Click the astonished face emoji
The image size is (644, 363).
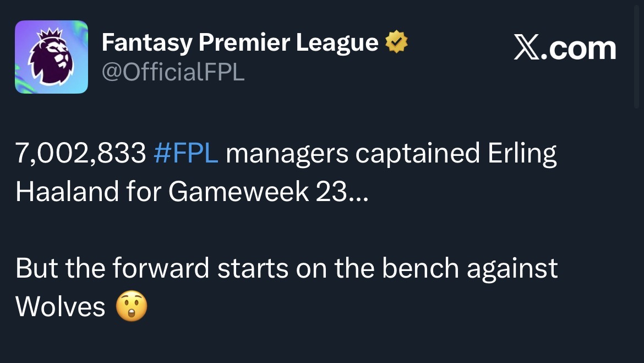pyautogui.click(x=132, y=307)
